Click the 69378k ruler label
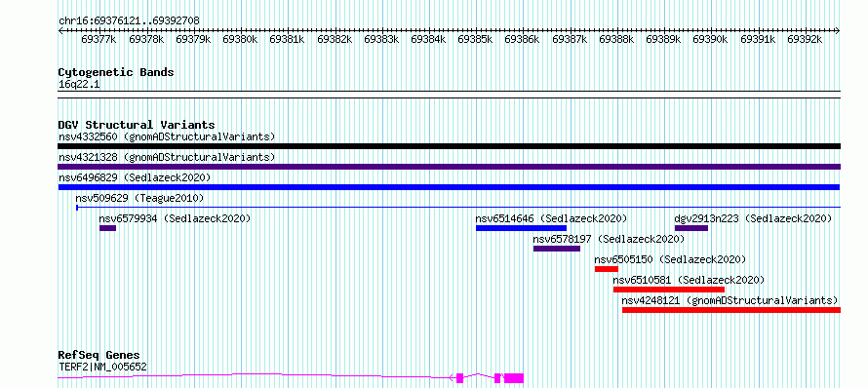This screenshot has height=388, width=868. [x=146, y=40]
